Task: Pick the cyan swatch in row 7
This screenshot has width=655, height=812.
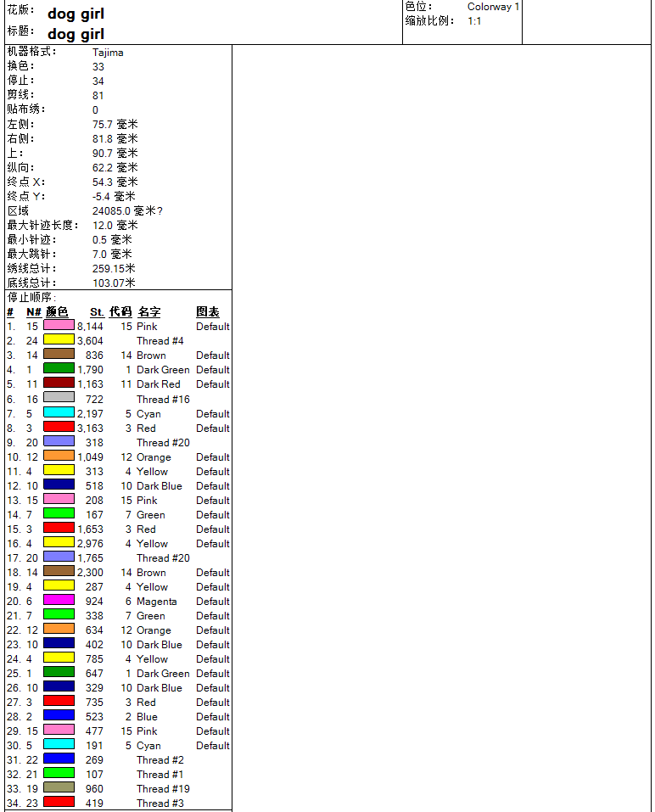Action: click(59, 412)
